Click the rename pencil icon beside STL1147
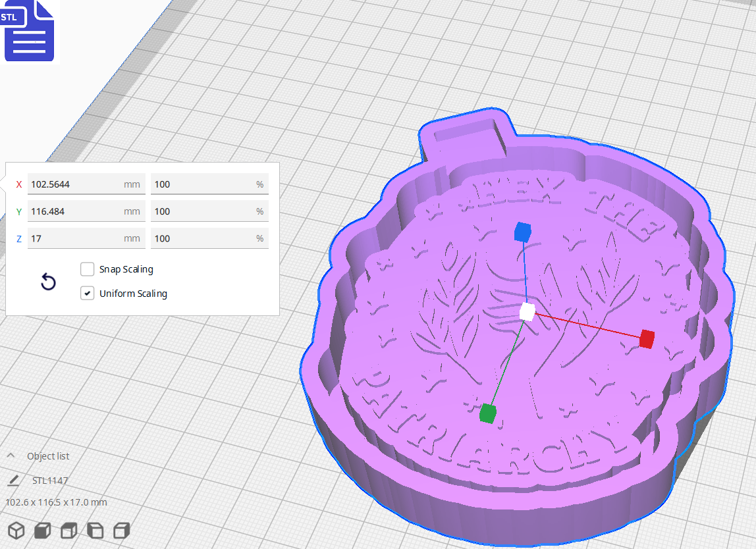The width and height of the screenshot is (756, 549). [14, 481]
